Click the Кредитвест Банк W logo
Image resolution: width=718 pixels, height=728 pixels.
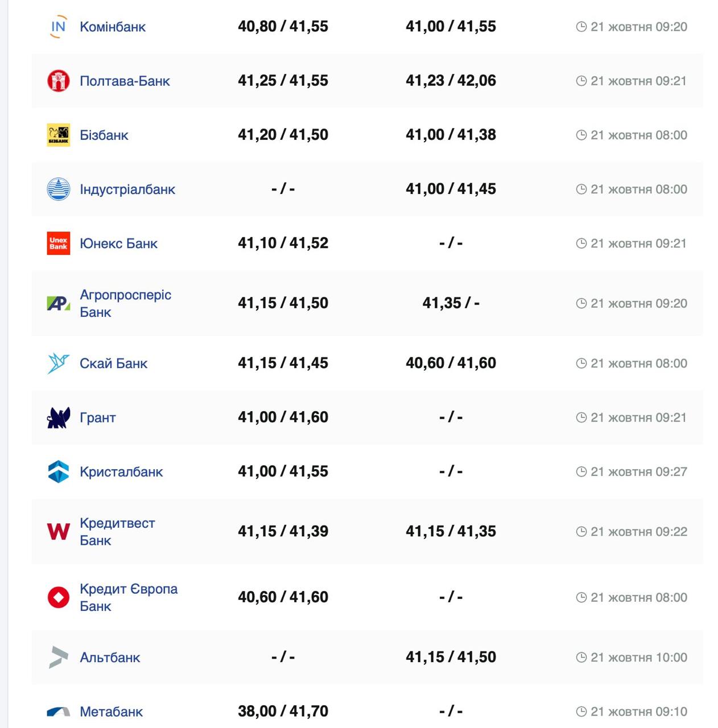point(58,532)
